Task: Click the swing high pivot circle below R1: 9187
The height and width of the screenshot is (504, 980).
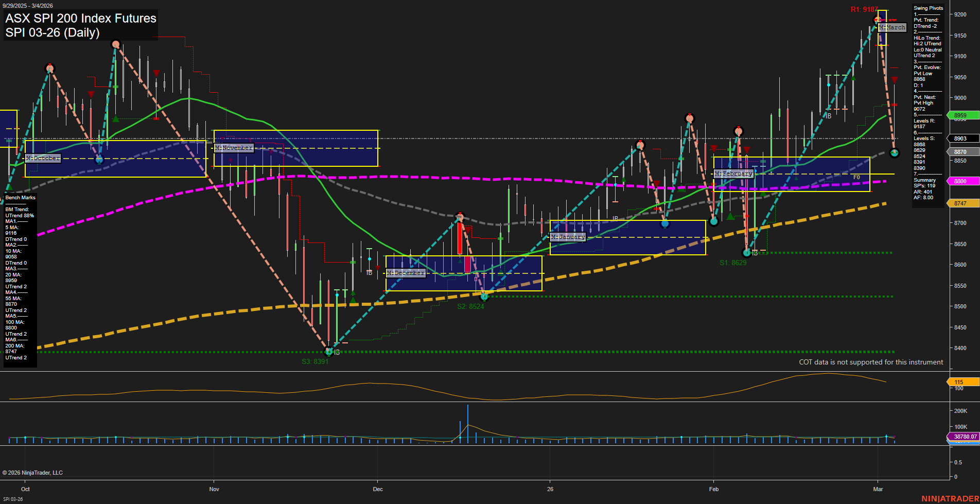Action: coord(877,19)
